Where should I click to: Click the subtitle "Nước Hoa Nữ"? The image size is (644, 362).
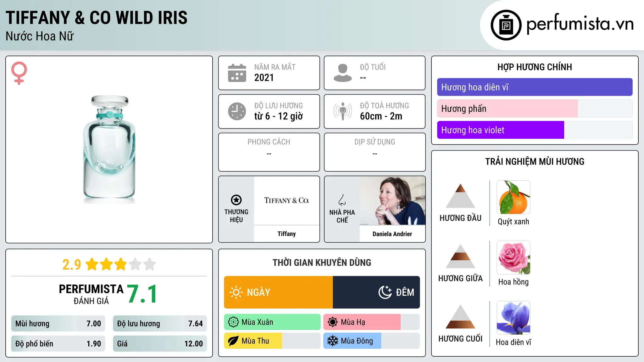[x=40, y=36]
